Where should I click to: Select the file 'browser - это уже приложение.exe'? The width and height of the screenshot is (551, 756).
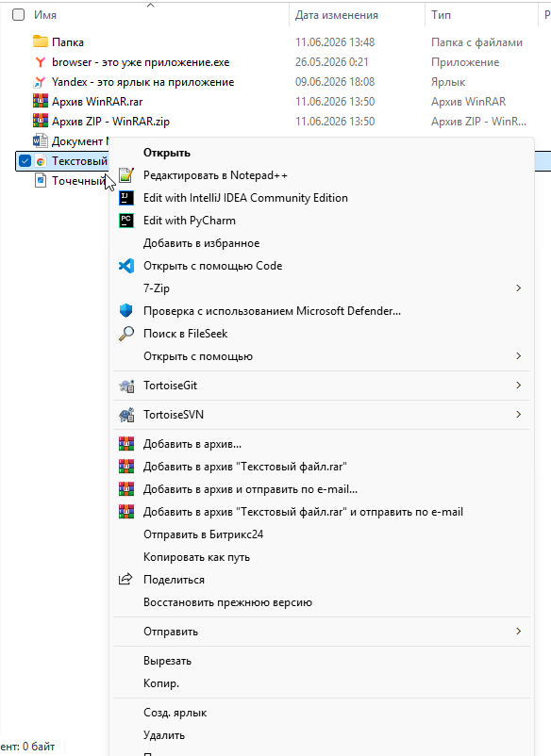point(141,62)
